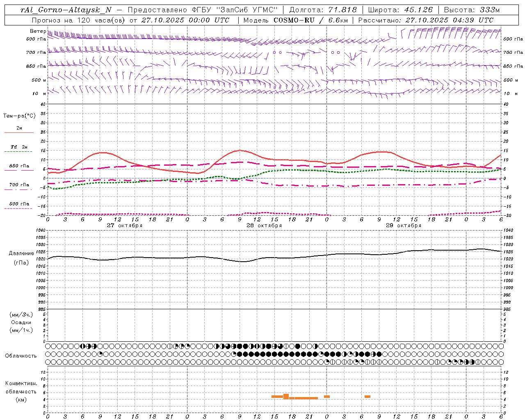The image size is (525, 420).
Task: Click the orange convective bar at 0h 29 октября
Action: coord(327,397)
